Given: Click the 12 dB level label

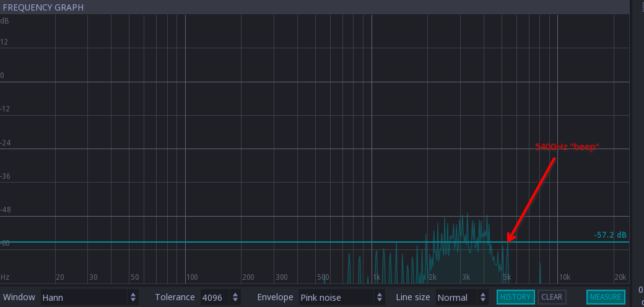Looking at the screenshot, I should (4, 42).
